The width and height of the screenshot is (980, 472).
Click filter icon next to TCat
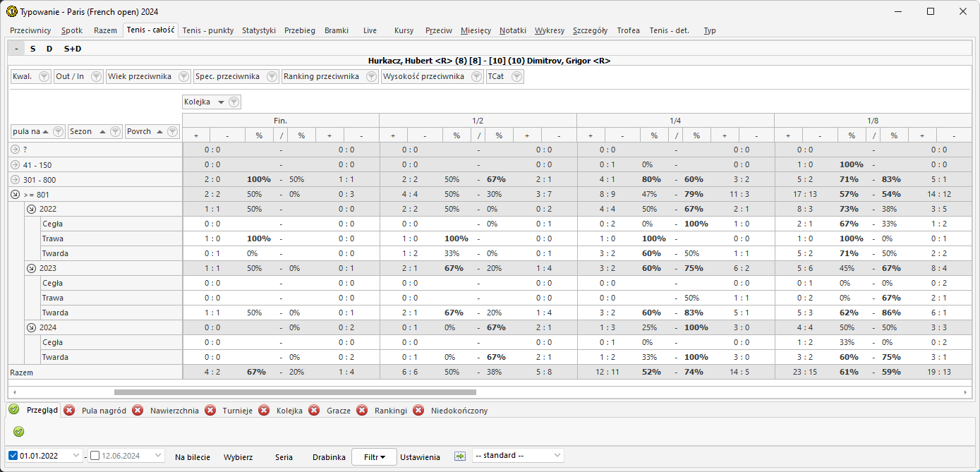point(516,76)
